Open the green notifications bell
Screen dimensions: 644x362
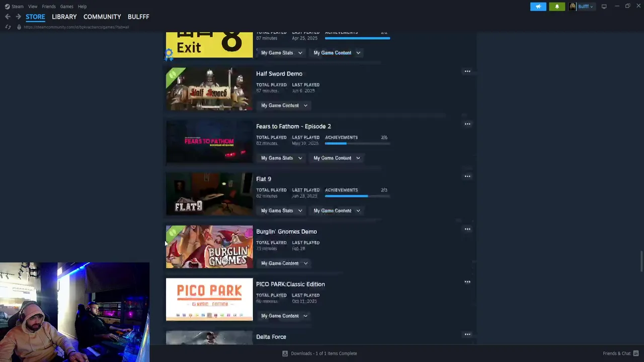[x=556, y=7]
